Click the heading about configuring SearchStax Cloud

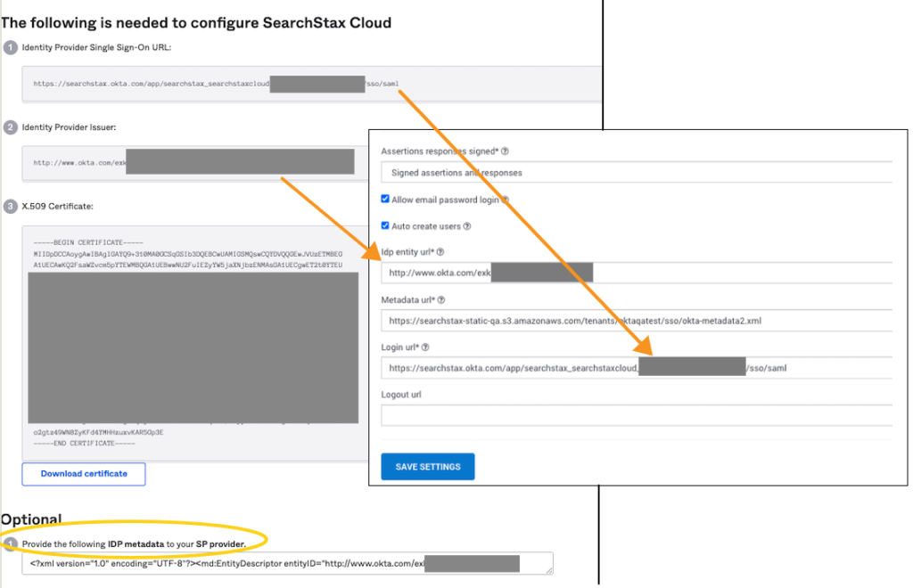[196, 22]
